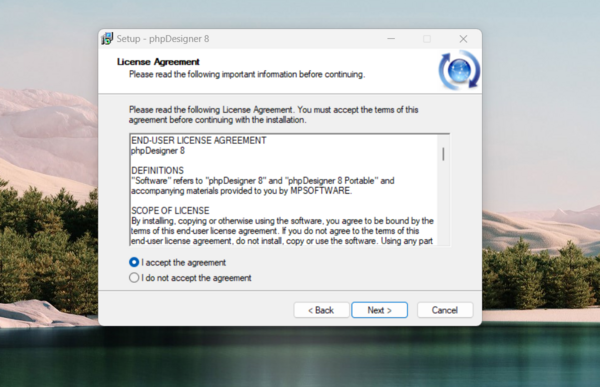Click the "I accept the agreement" label text
600x387 pixels.
(184, 263)
